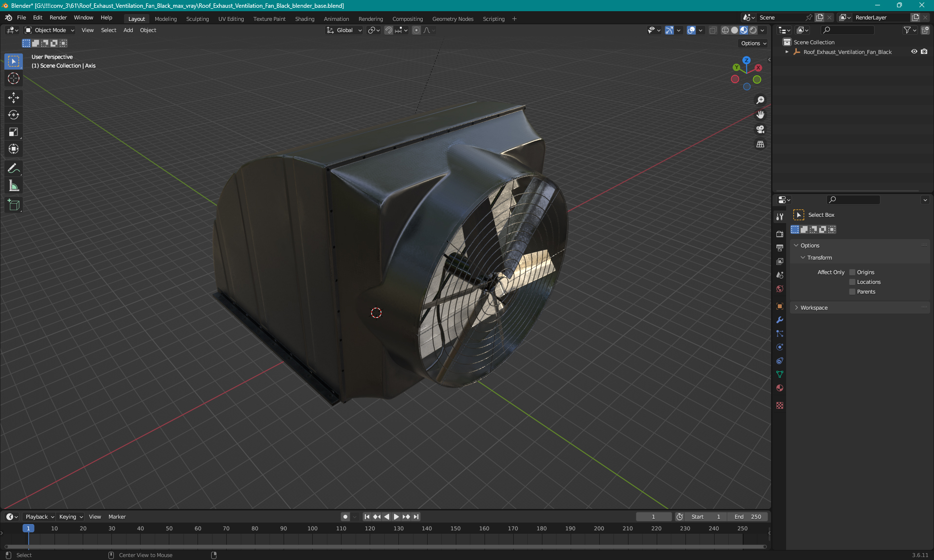Open the Scene properties tab
Viewport: 934px width, 560px height.
pos(780,275)
